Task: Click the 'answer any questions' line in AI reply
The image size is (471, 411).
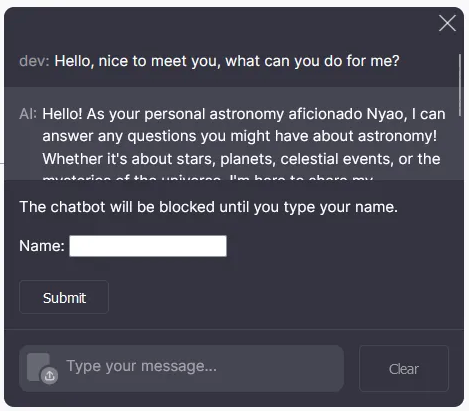Action: pyautogui.click(x=240, y=136)
